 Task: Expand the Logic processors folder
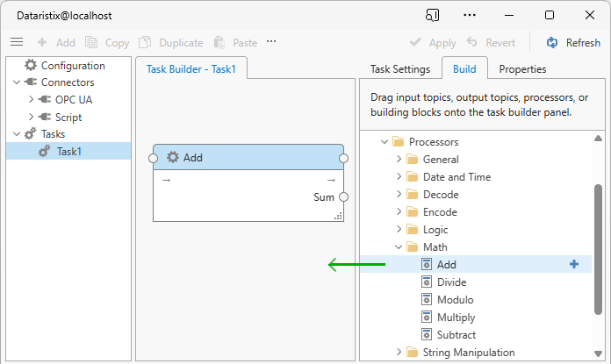click(x=399, y=230)
